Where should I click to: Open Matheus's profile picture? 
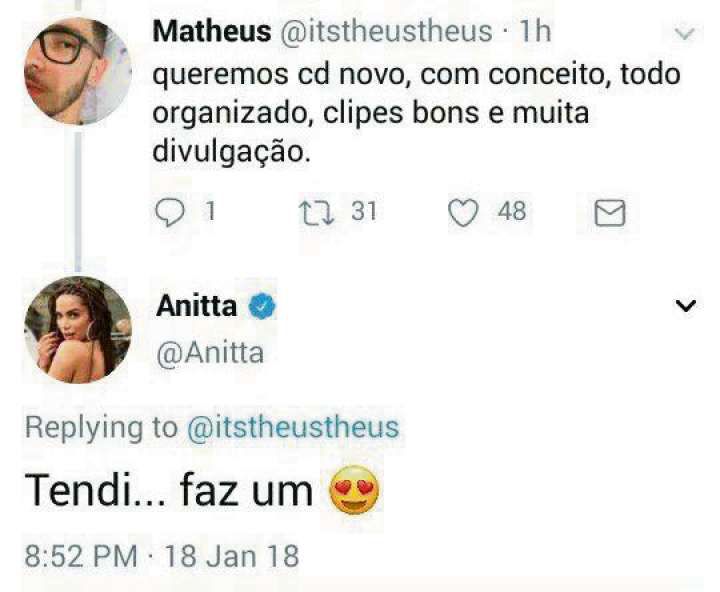pyautogui.click(x=78, y=71)
